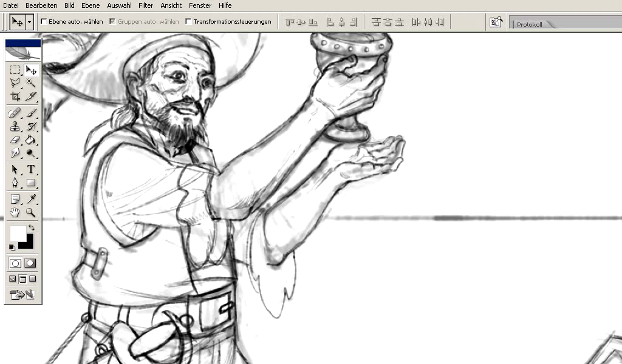Enable the 'Transformationssteuerungen' checkbox
Screen dimensions: 622x364
click(189, 22)
